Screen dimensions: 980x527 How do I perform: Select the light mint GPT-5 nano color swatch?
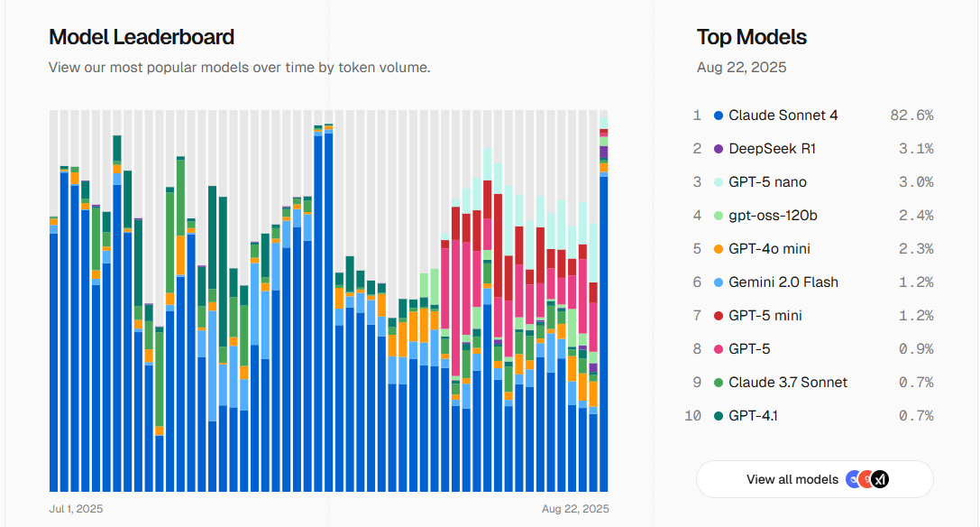pos(719,182)
